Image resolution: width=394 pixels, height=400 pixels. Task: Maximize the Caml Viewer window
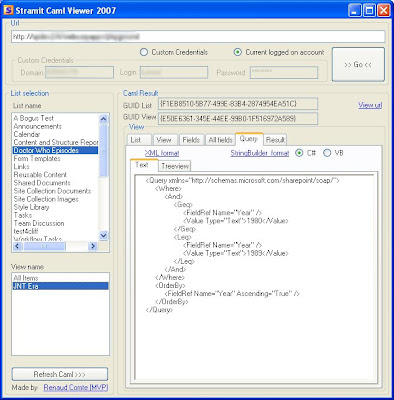369,10
